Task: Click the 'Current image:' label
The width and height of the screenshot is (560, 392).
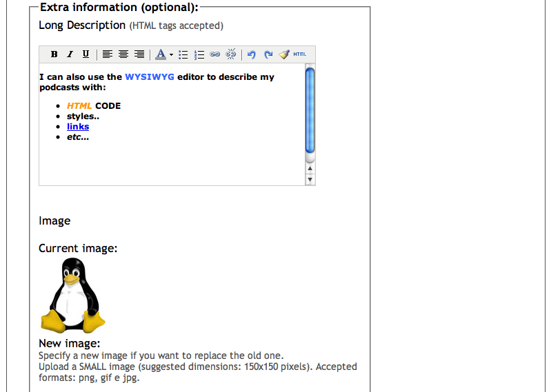Action: (x=78, y=248)
